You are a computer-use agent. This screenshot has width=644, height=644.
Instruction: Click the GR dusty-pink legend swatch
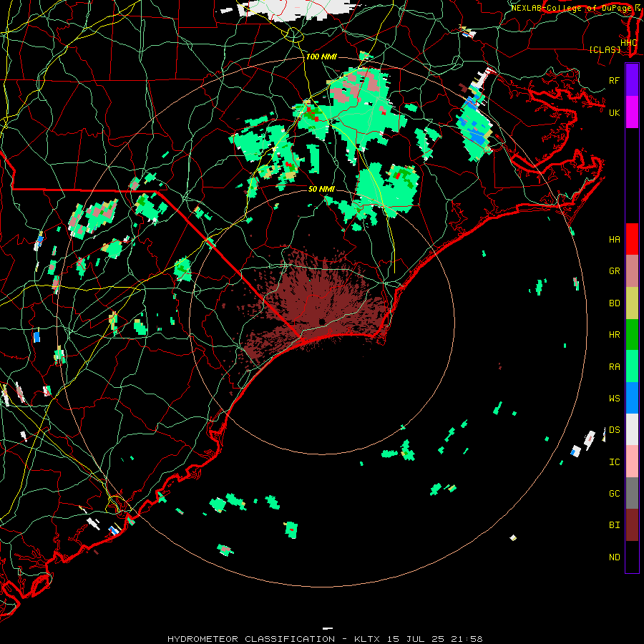coord(632,270)
